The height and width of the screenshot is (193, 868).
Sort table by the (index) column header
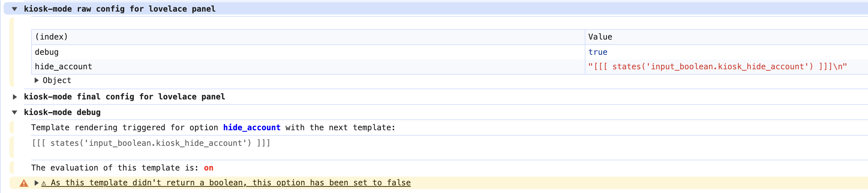click(51, 37)
